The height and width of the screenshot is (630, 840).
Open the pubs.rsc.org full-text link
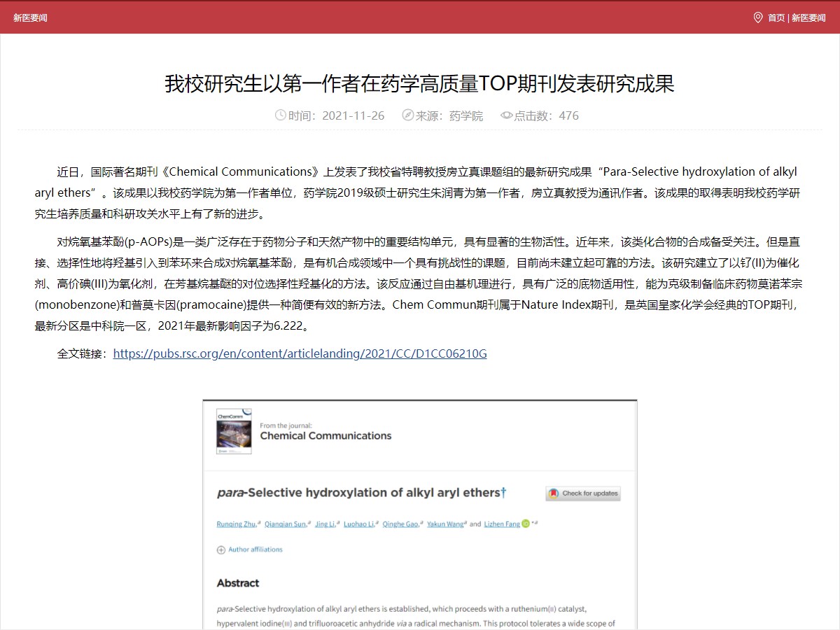300,353
